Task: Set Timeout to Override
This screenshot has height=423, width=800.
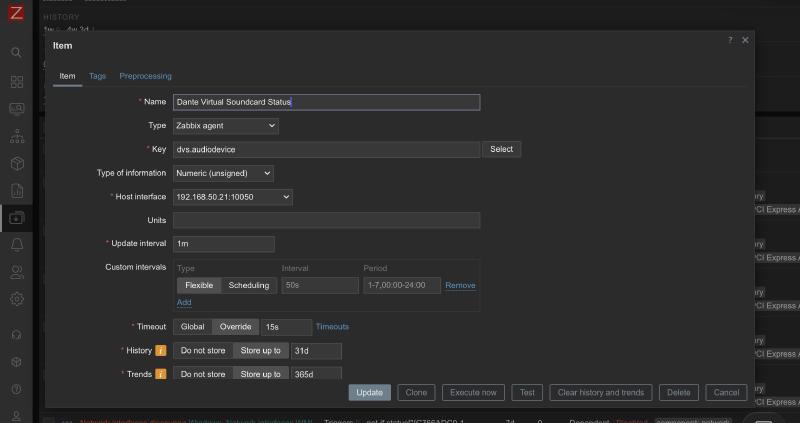Action: click(x=235, y=327)
